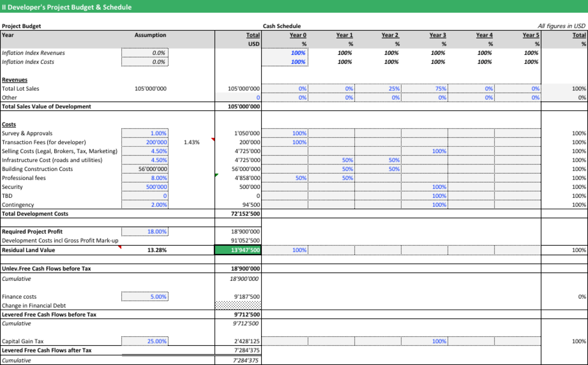588x365 pixels.
Task: Click the Year 4 column header
Action: click(x=484, y=35)
